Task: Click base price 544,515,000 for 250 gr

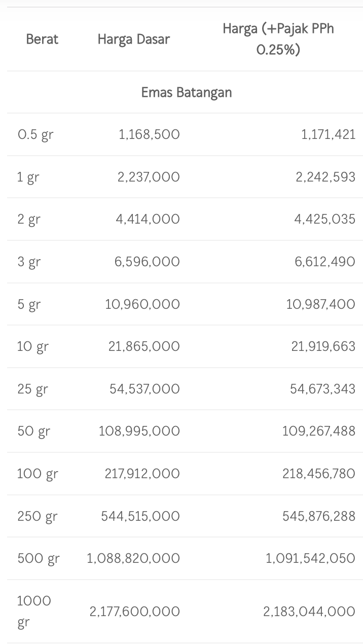Action: pyautogui.click(x=140, y=516)
